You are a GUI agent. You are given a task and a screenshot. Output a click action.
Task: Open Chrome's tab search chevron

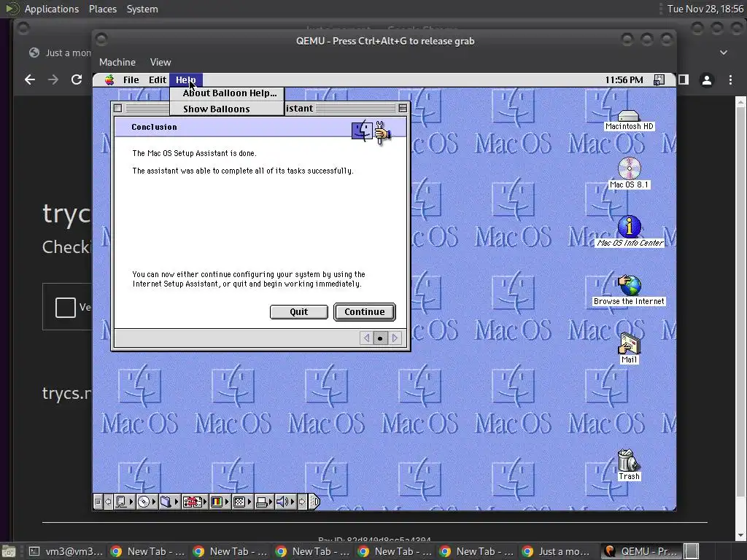724,52
